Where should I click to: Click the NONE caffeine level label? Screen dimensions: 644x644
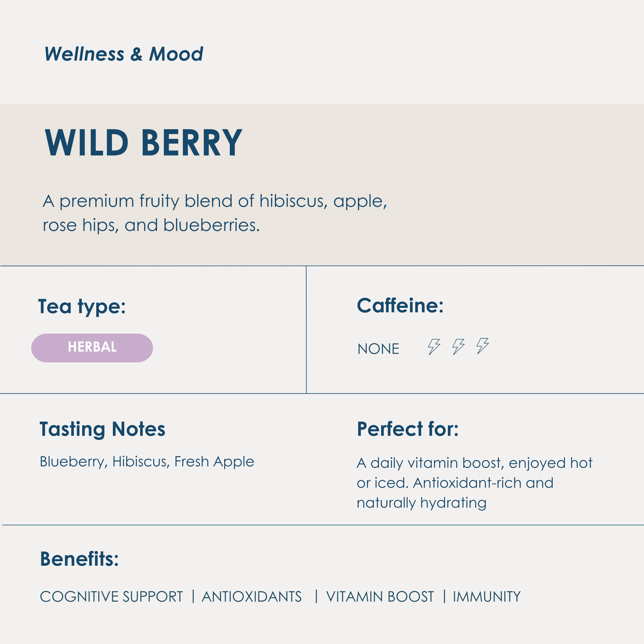point(378,349)
